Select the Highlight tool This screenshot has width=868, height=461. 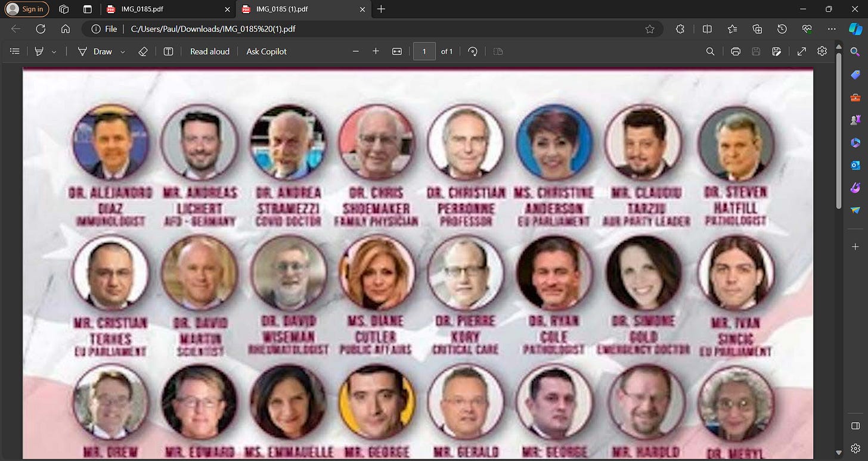pos(39,52)
